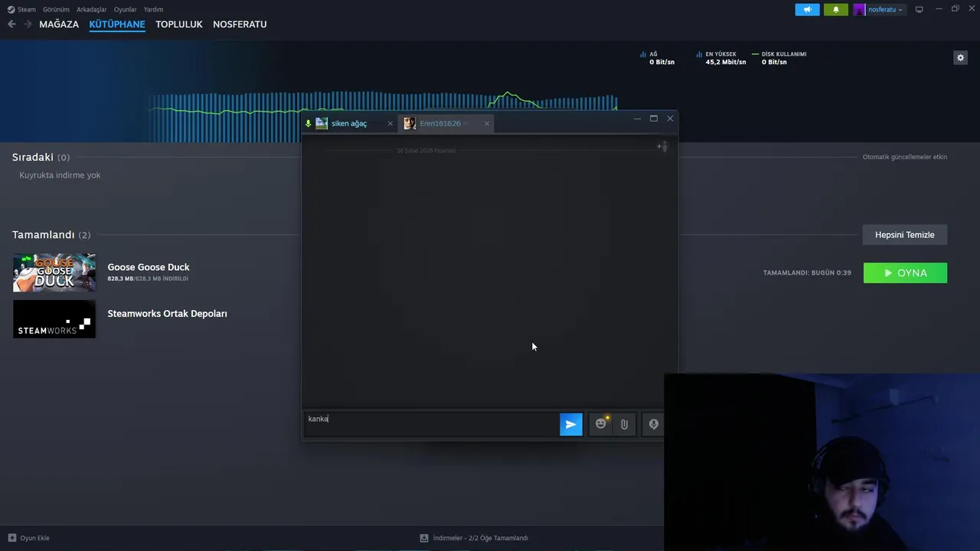
Task: Minimize the chat window
Action: (x=637, y=119)
